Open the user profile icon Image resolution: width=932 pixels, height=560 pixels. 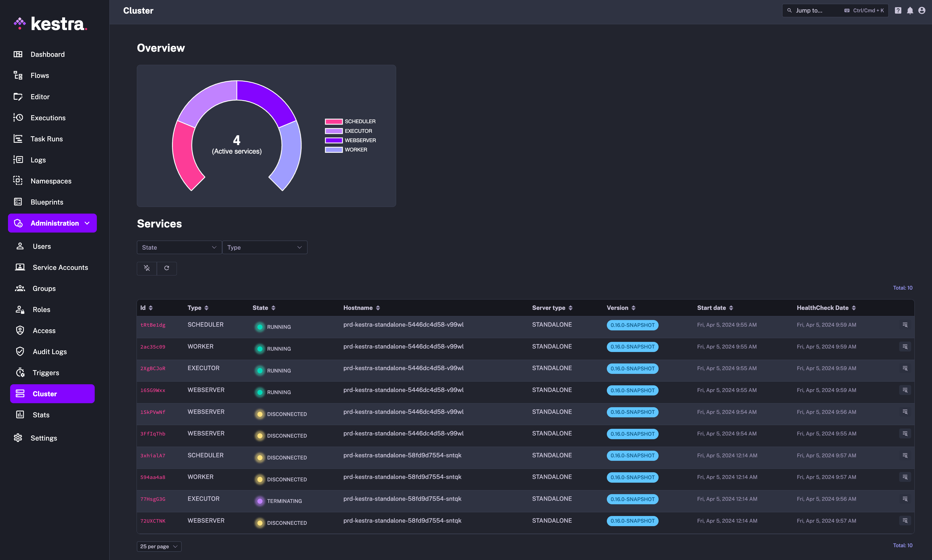[922, 11]
